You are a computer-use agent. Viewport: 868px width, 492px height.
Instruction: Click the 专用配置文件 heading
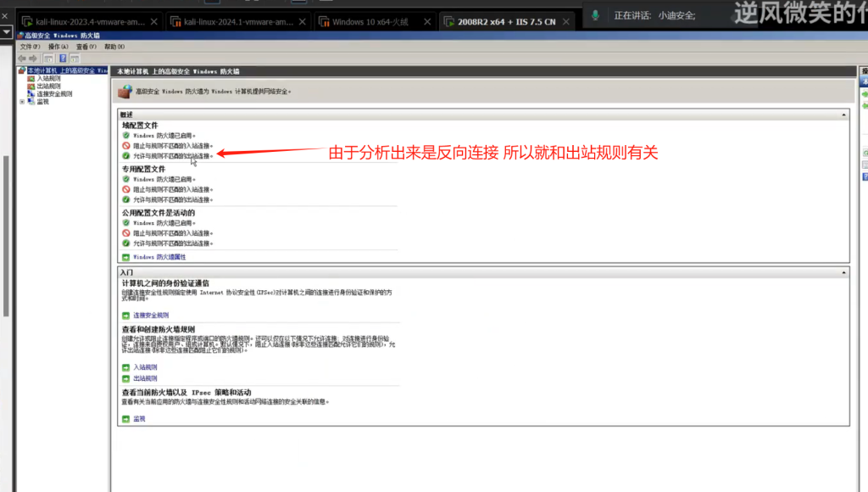tap(143, 169)
